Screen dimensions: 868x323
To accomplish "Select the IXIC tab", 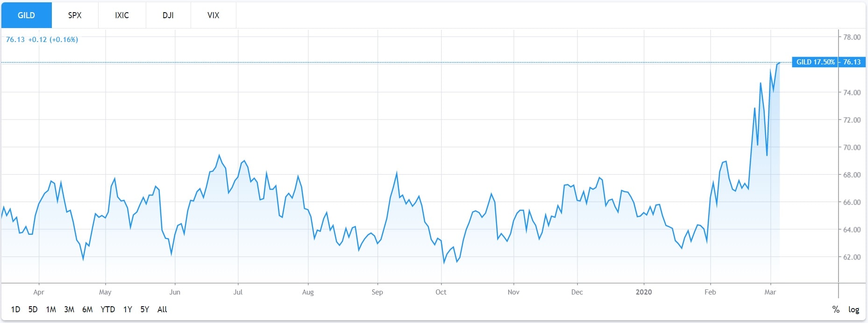I will tap(122, 15).
